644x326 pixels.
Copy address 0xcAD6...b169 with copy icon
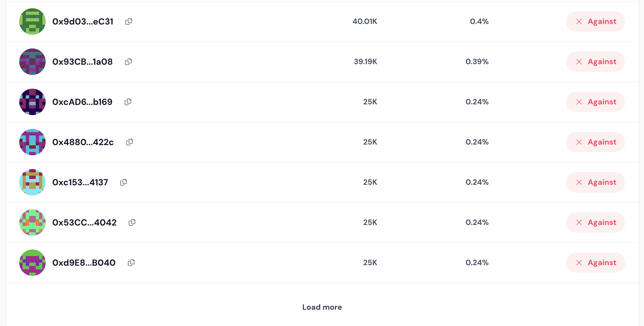128,102
